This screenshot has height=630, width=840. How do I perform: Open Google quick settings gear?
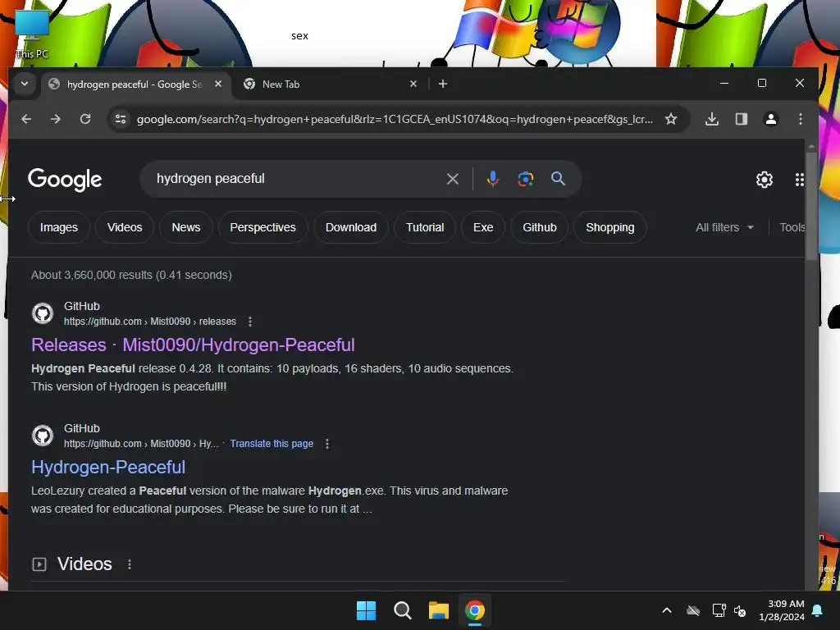point(765,180)
